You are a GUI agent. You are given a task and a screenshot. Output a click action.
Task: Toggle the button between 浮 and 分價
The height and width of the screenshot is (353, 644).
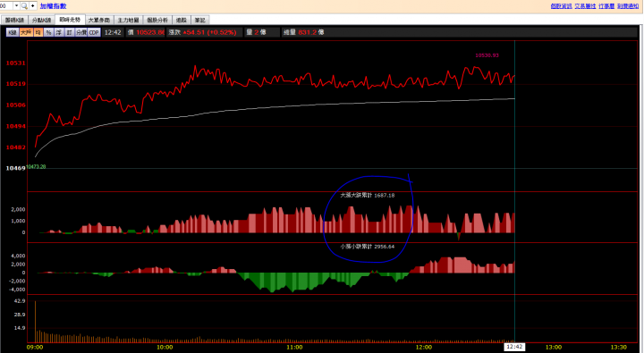69,32
